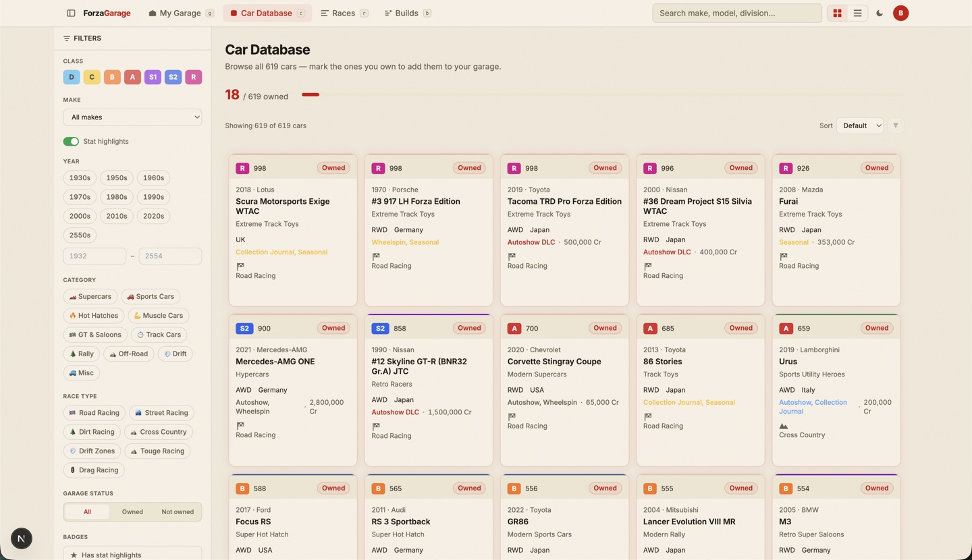Filter by class C
Image resolution: width=972 pixels, height=560 pixels.
pyautogui.click(x=92, y=77)
